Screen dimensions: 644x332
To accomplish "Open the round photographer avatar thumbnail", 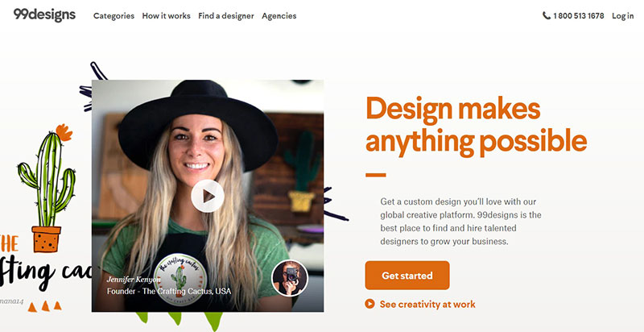I will 290,278.
